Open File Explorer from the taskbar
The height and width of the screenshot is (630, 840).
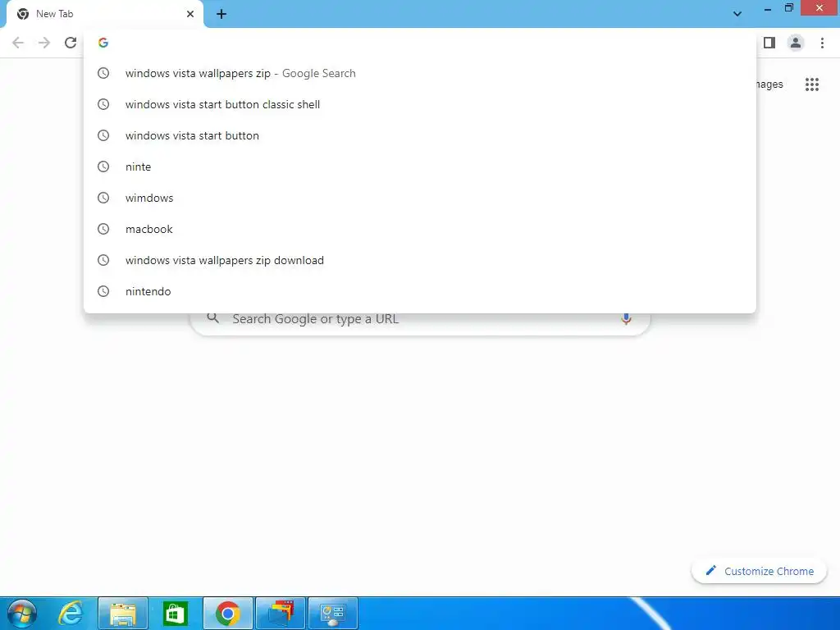(x=123, y=614)
